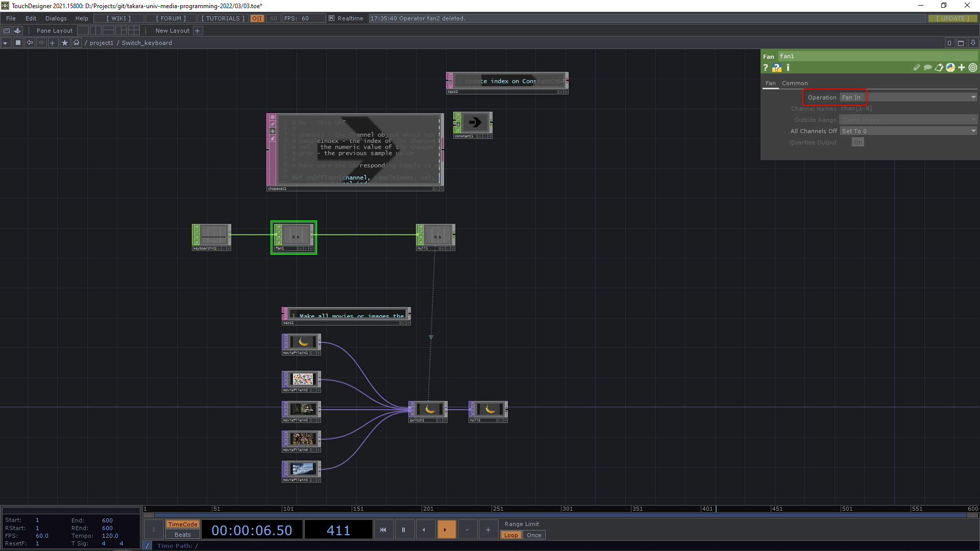Viewport: 980px width, 551px height.
Task: Click timeline ruler at frame 201
Action: pos(423,509)
